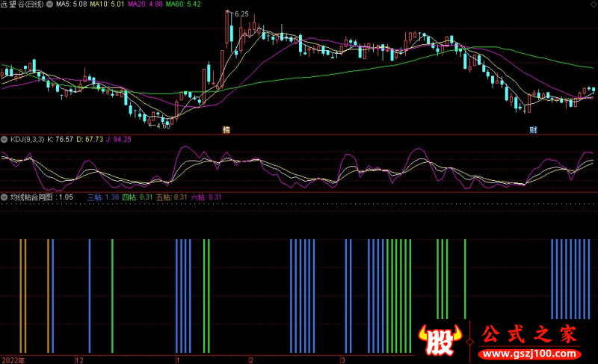The width and height of the screenshot is (598, 364).
Task: Click the green MA60: 5.42 label
Action: coord(182,4)
